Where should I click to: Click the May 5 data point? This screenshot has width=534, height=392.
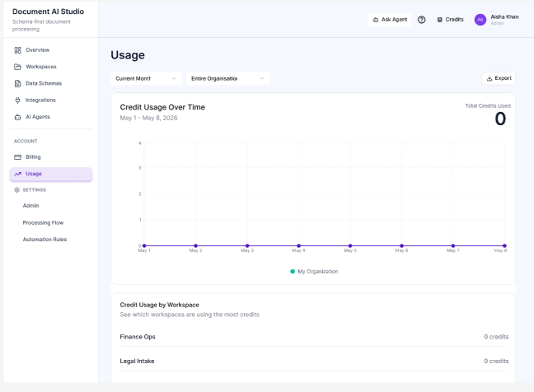[x=350, y=245]
